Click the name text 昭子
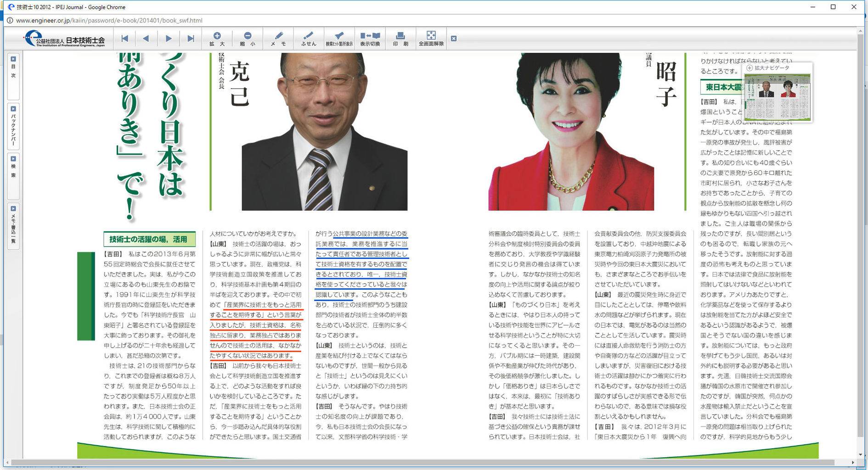The image size is (868, 470). click(666, 84)
